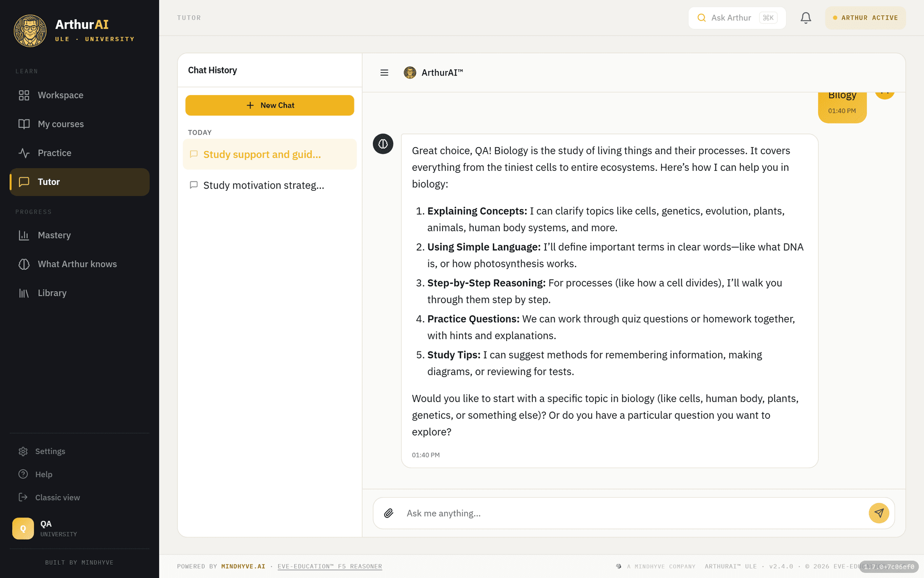Click the chat bubble icon beside Study motivation
Viewport: 924px width, 578px height.
coord(194,185)
